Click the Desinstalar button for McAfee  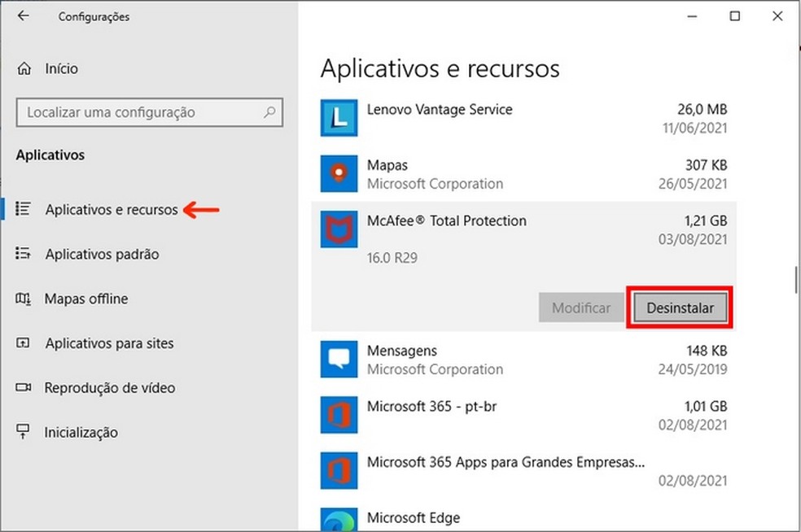click(680, 307)
